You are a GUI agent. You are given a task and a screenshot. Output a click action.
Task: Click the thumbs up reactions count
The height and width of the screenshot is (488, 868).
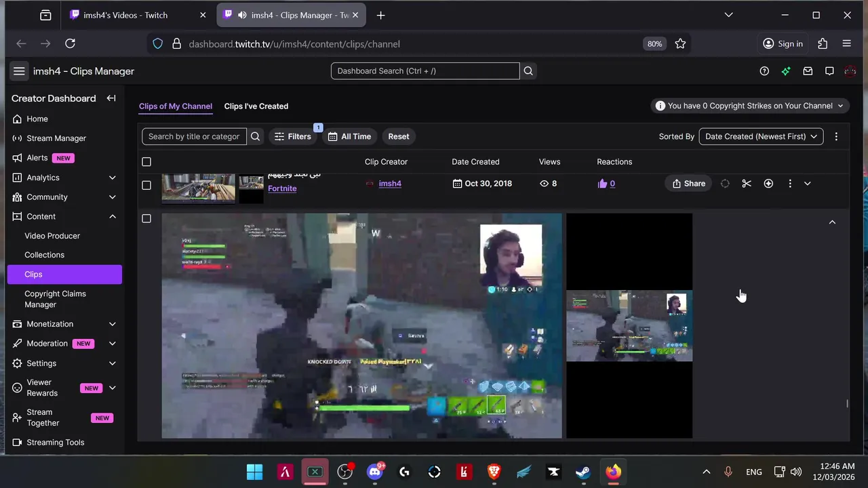pos(606,184)
